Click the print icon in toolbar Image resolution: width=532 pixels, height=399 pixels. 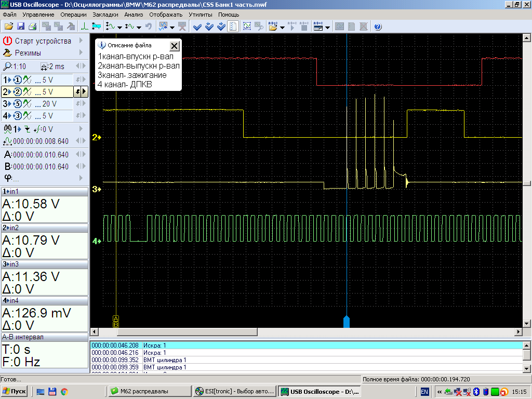pos(32,26)
